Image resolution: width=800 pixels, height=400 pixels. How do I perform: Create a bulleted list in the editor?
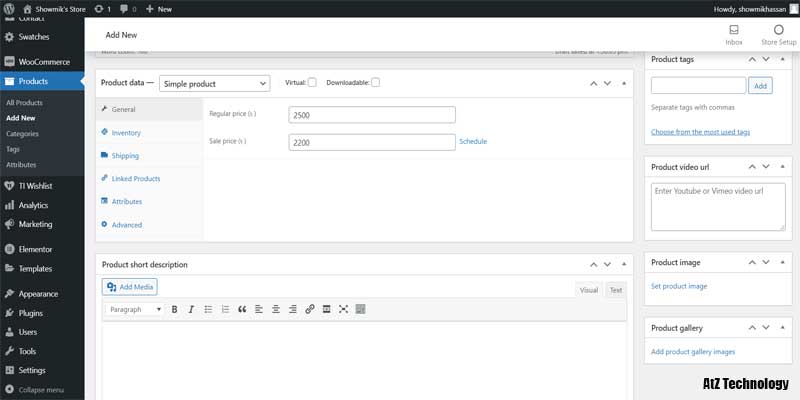(208, 310)
